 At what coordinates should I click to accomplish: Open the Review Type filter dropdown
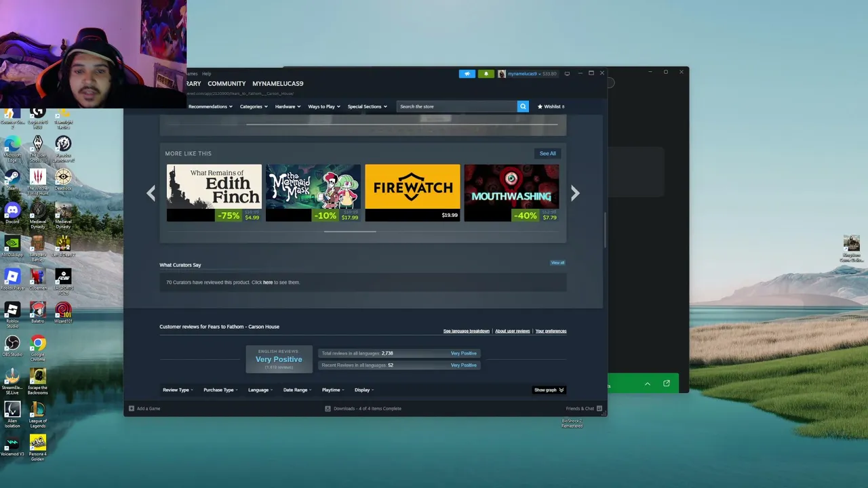click(x=178, y=390)
